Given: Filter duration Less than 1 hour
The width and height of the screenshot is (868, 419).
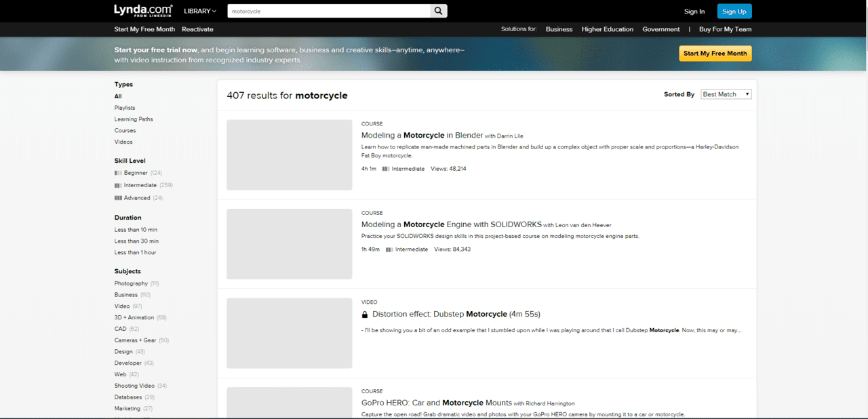Looking at the screenshot, I should point(135,252).
